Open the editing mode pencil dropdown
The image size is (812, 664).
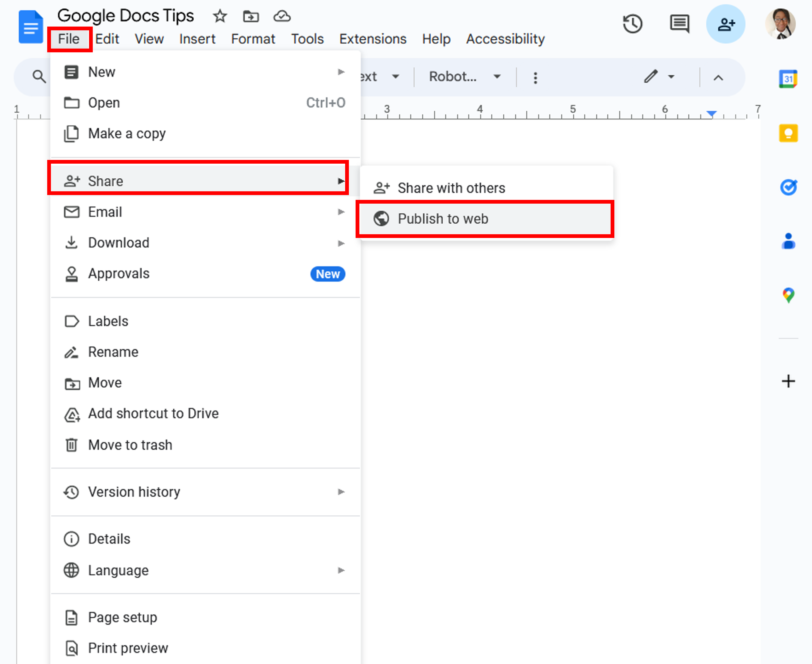click(659, 77)
